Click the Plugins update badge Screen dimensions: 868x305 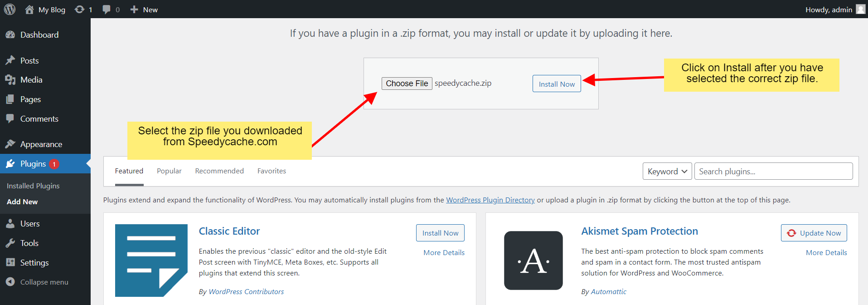coord(54,164)
